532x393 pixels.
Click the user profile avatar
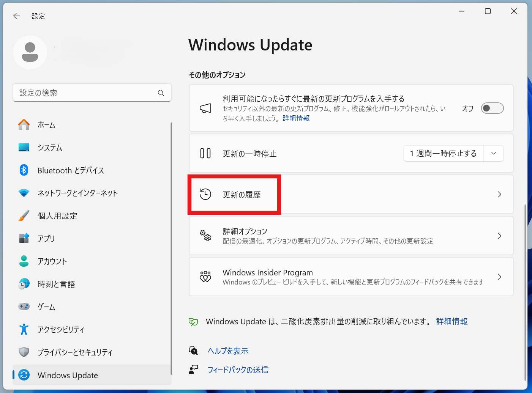tap(30, 52)
